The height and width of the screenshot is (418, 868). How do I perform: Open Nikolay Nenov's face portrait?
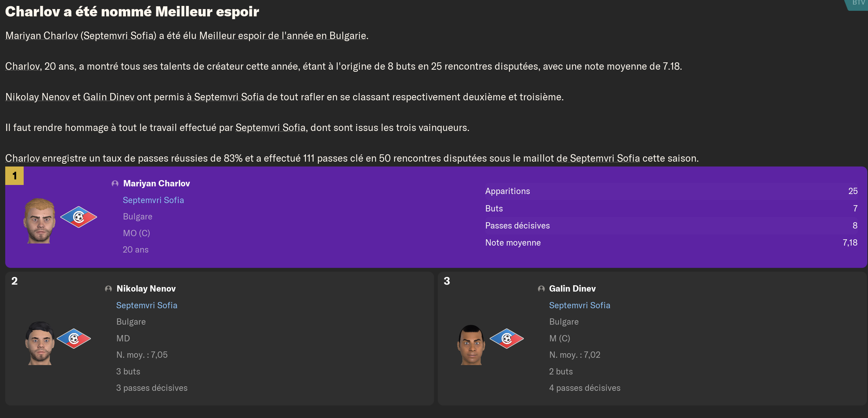[x=40, y=343]
